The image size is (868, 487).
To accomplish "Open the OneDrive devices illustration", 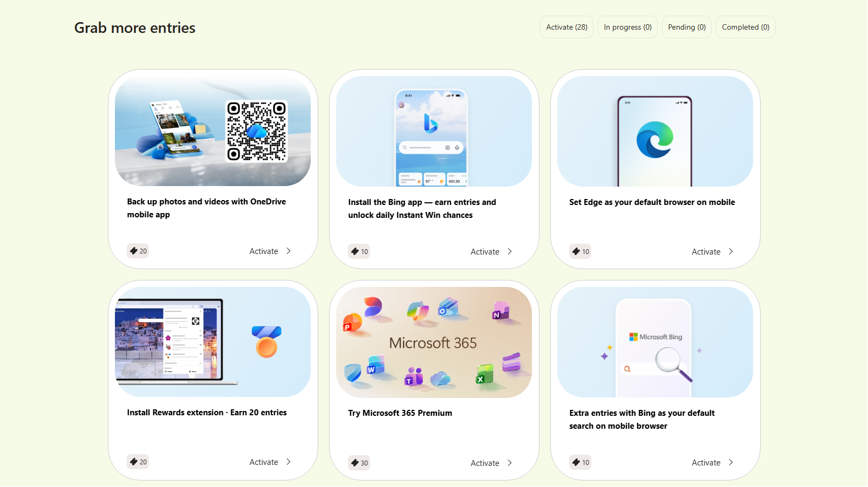I will pos(174,130).
